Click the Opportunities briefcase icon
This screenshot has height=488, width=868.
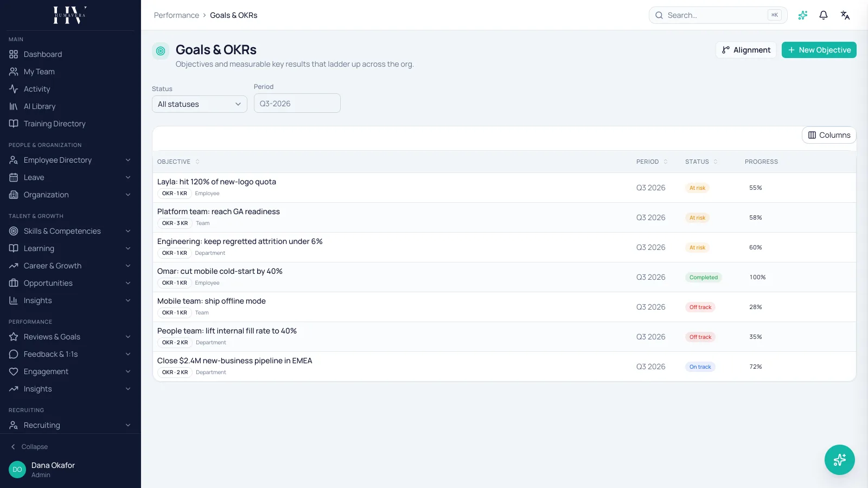[x=14, y=283]
